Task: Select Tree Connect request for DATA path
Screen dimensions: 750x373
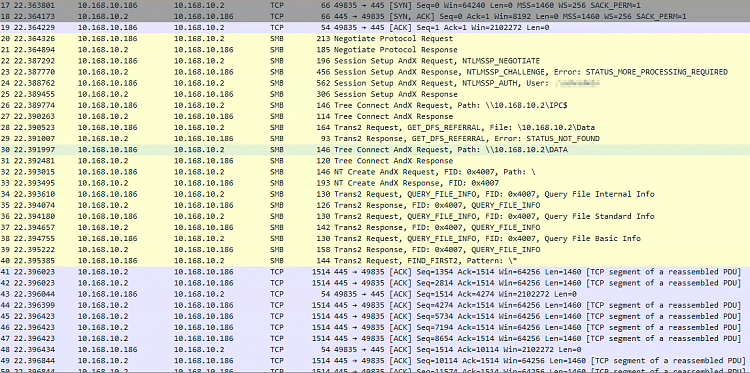Action: pos(375,150)
